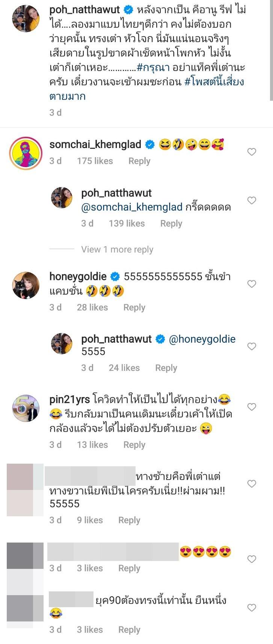Open the @somchai_khemglad mention in reply
273x644 pixels.
coord(132,207)
